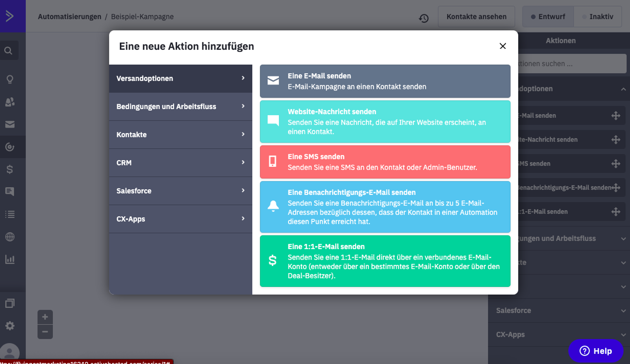Image resolution: width=630 pixels, height=364 pixels.
Task: Select the CRM category in dialog
Action: (x=180, y=163)
